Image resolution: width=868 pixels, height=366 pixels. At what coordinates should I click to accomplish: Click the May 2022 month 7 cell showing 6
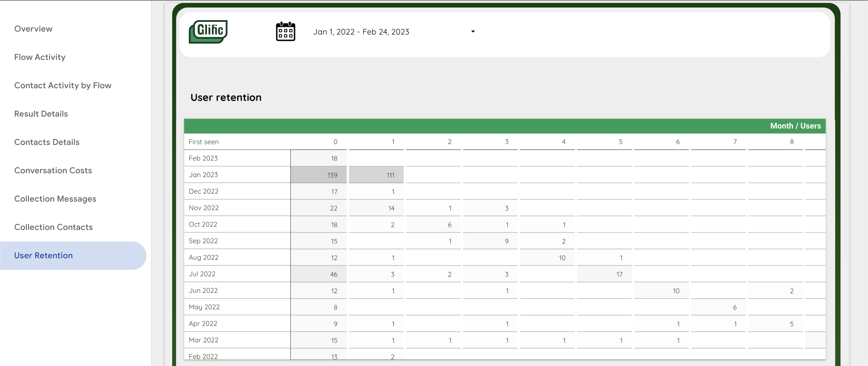[718, 307]
